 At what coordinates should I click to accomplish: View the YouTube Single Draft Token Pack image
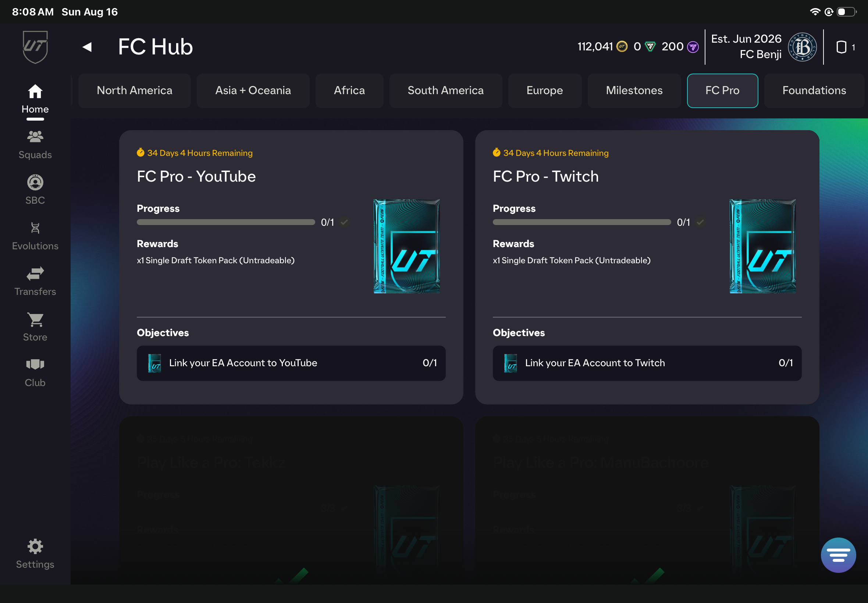coord(407,246)
